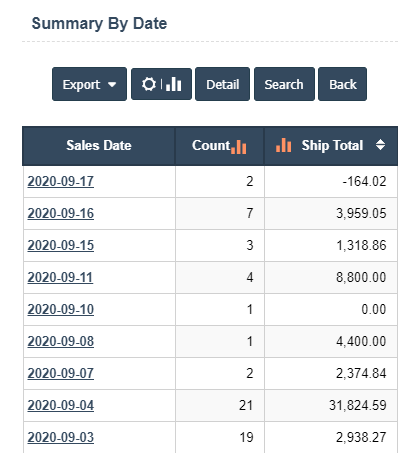Open the 2020-09-08 sales date link
This screenshot has width=420, height=453.
click(61, 341)
